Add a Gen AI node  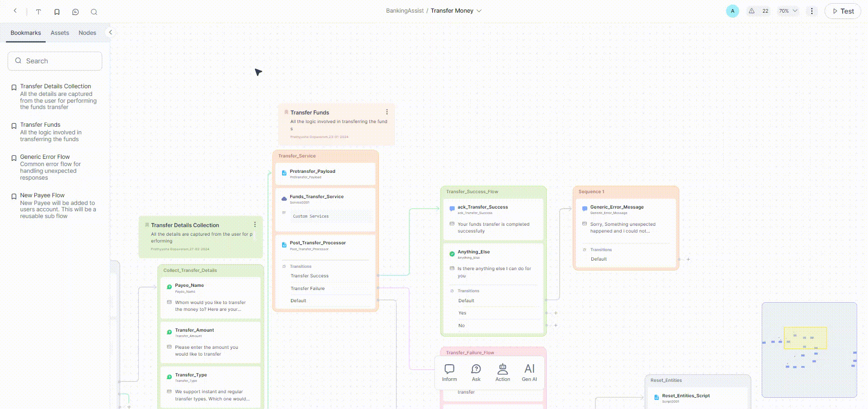coord(529,373)
